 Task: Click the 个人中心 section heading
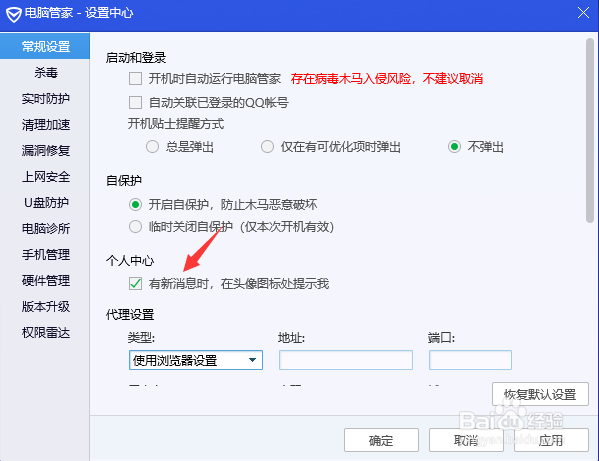point(130,260)
